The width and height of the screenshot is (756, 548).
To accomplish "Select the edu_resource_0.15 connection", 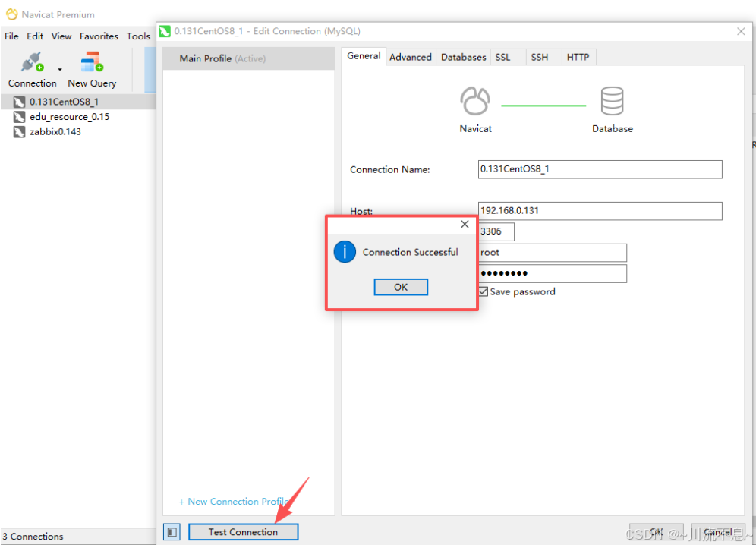I will coord(69,117).
